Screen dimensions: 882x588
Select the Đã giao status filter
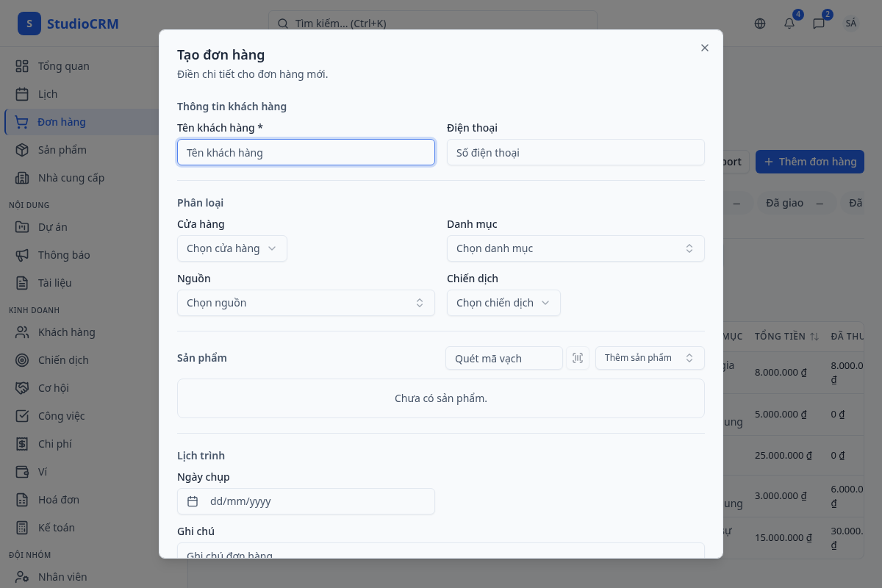785,203
